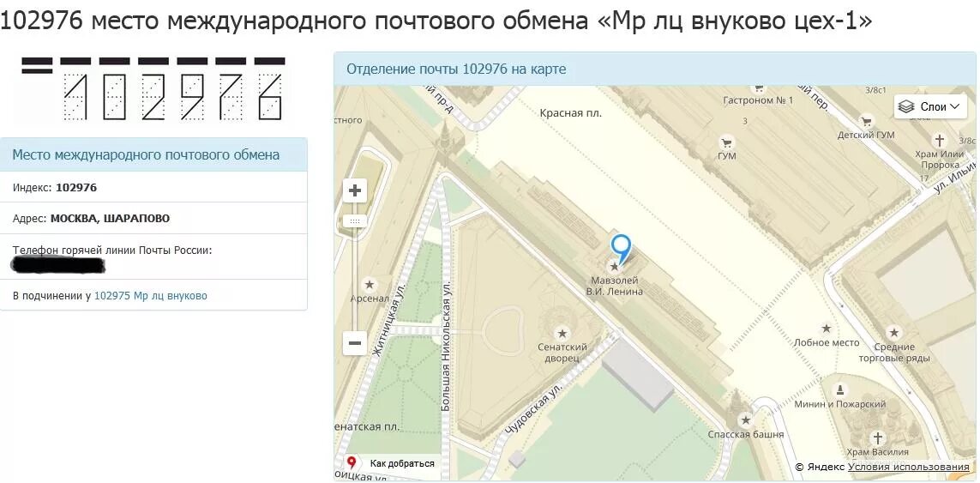Viewport: 980px width, 483px height.
Task: Click the Яндекс copyright label
Action: [x=820, y=467]
